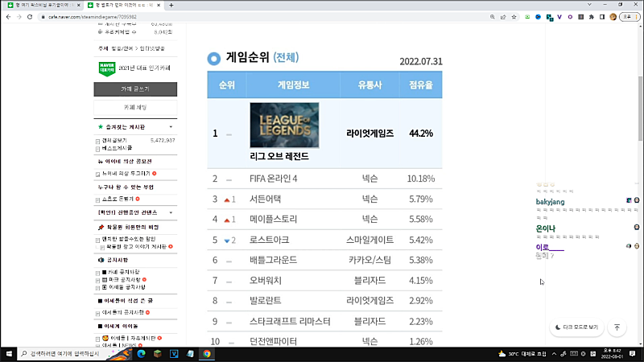Screen dimensions: 644x362
Task: Expand the 진행중인 컨텐츠 section arrow
Action: [x=171, y=212]
